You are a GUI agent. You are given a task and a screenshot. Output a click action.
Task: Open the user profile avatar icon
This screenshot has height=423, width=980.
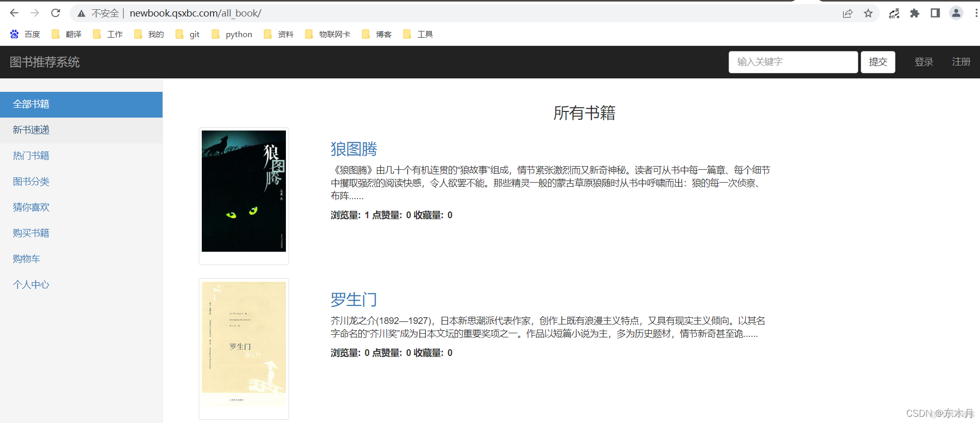coord(956,13)
